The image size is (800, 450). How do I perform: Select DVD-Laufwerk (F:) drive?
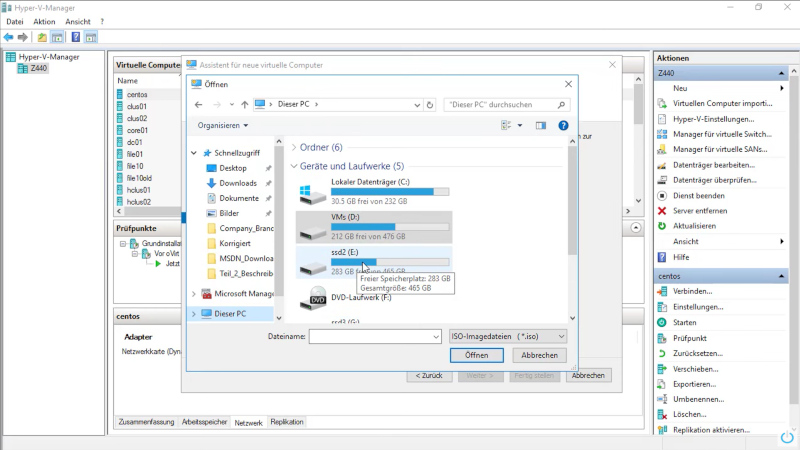tap(374, 297)
